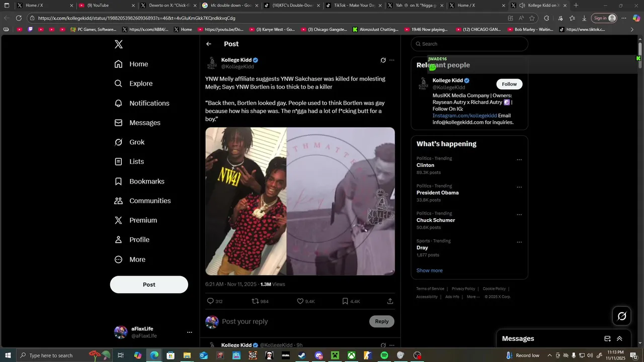Click the white Post button
The width and height of the screenshot is (644, 362).
[x=149, y=285]
